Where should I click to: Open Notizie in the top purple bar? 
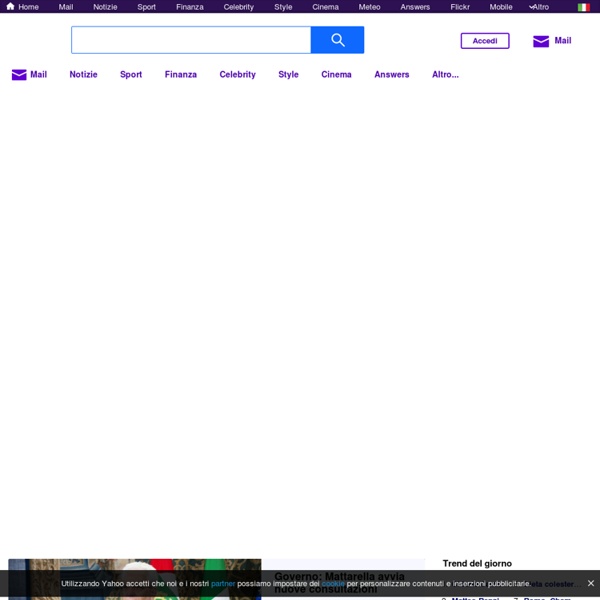click(x=105, y=7)
